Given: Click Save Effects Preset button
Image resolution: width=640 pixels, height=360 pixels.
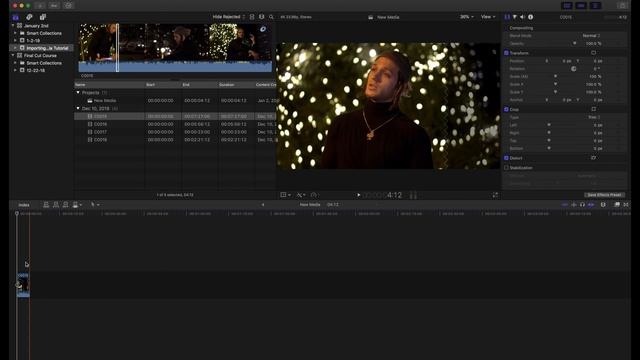Looking at the screenshot, I should (x=604, y=195).
